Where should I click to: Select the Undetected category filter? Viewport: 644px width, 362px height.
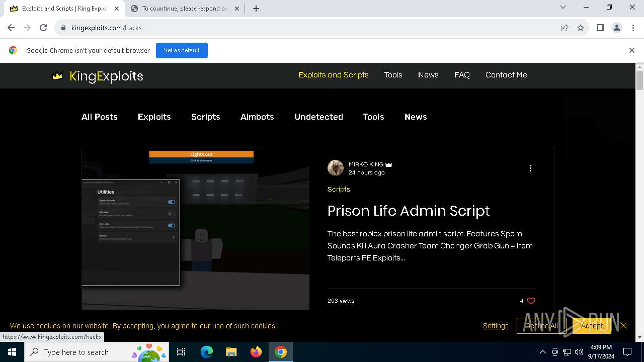[318, 117]
